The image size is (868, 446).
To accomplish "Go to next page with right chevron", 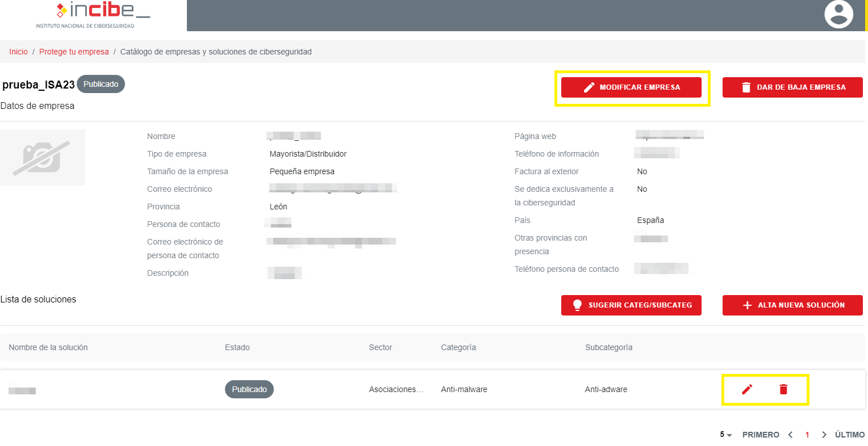I will (824, 435).
